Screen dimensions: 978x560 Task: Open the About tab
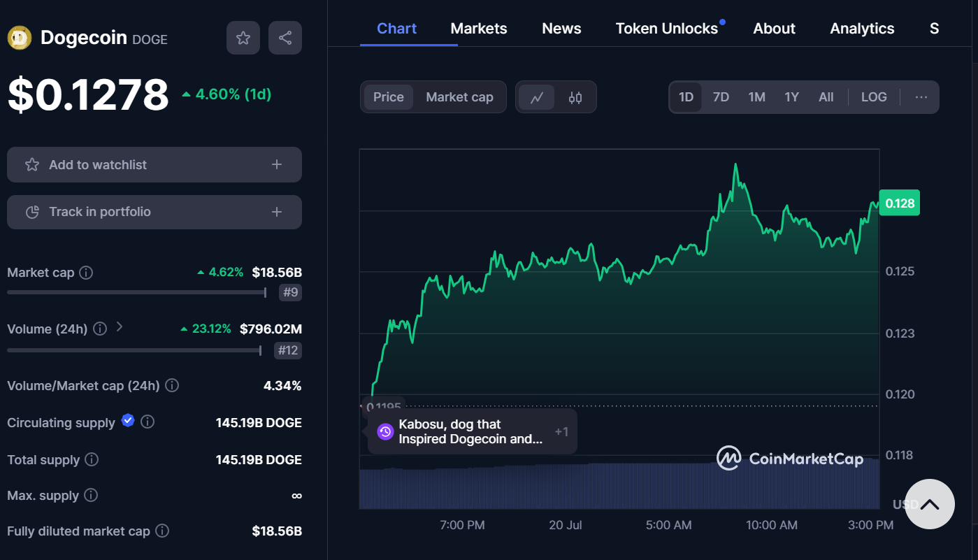click(774, 29)
